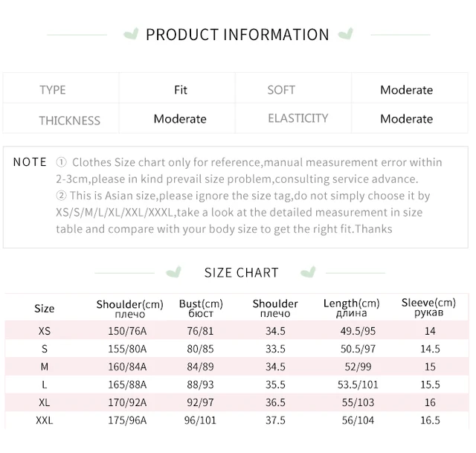The height and width of the screenshot is (453, 476).
Task: Click the NOTE label
Action: (x=30, y=162)
